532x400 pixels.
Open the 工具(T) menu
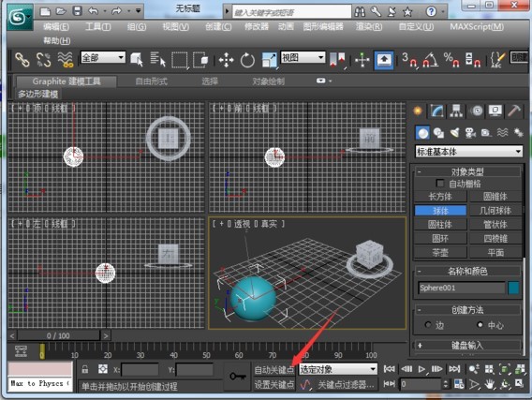tap(97, 26)
